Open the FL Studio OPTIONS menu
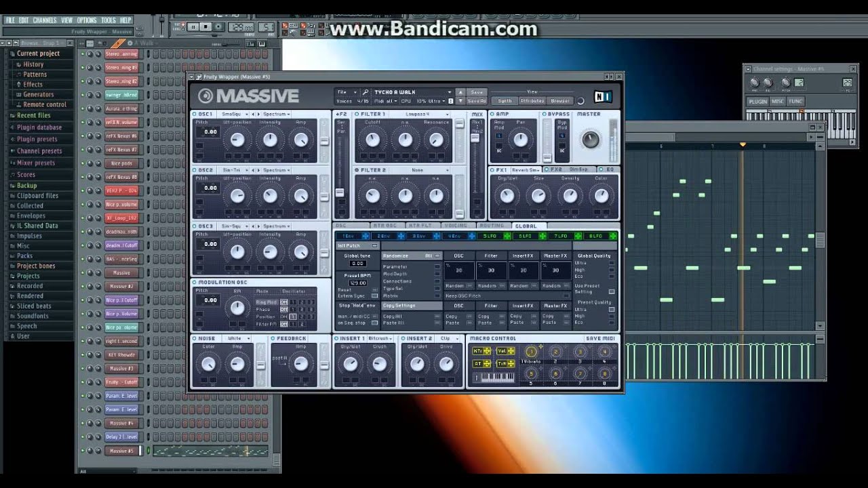Screen dimensions: 868x488 click(87, 20)
